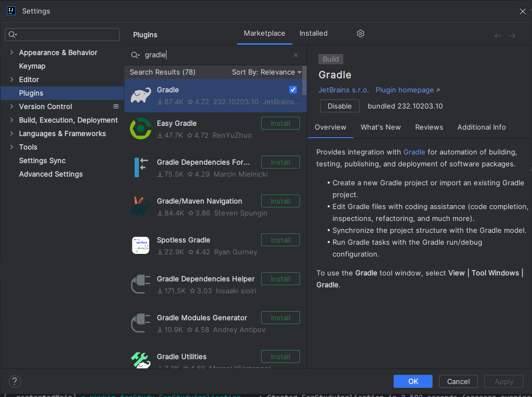
Task: Click the Spotless Gradle plugin icon
Action: [x=141, y=245]
